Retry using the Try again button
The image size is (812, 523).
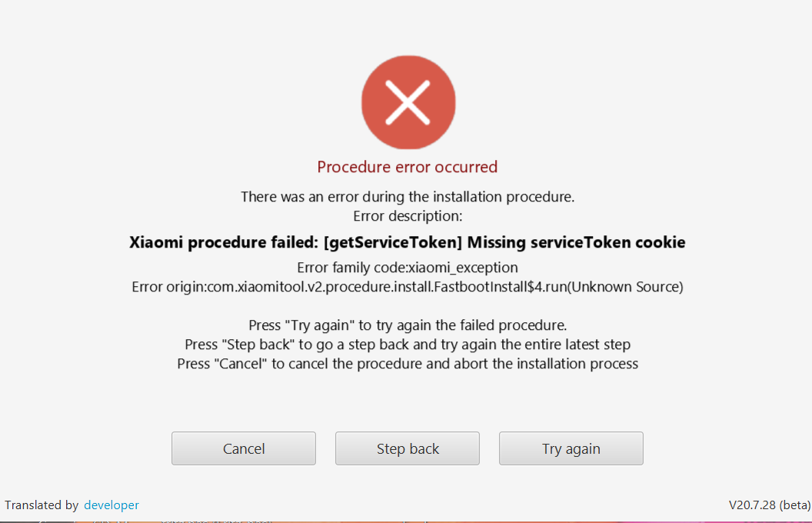[x=571, y=448]
